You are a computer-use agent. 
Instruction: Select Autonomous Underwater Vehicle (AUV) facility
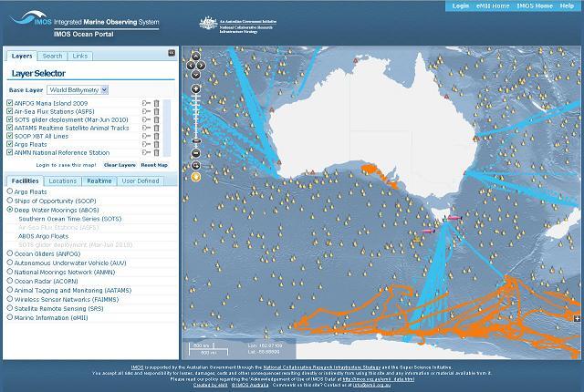pos(10,263)
